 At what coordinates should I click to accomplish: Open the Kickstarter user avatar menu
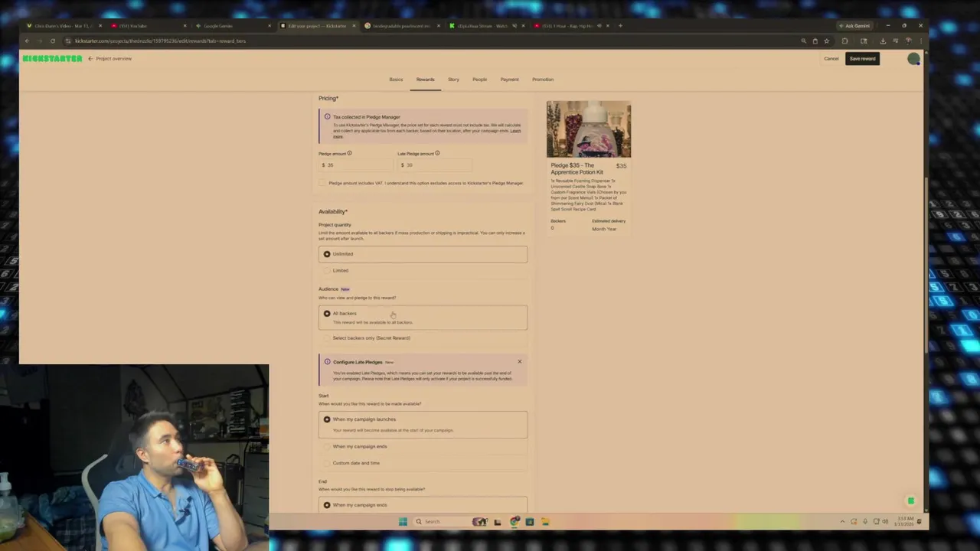coord(913,59)
